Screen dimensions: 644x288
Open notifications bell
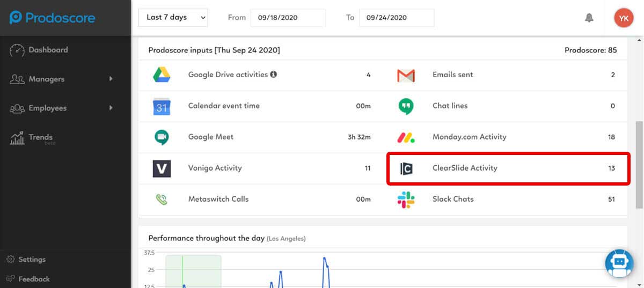[589, 18]
